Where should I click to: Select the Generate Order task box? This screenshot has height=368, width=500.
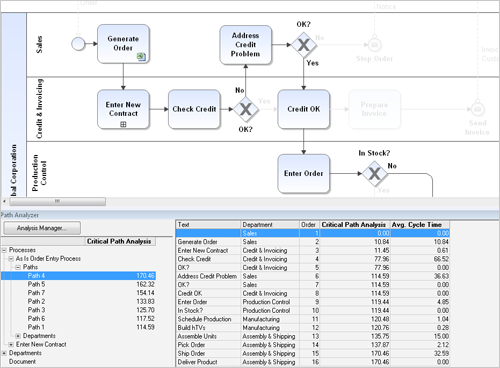coord(123,44)
